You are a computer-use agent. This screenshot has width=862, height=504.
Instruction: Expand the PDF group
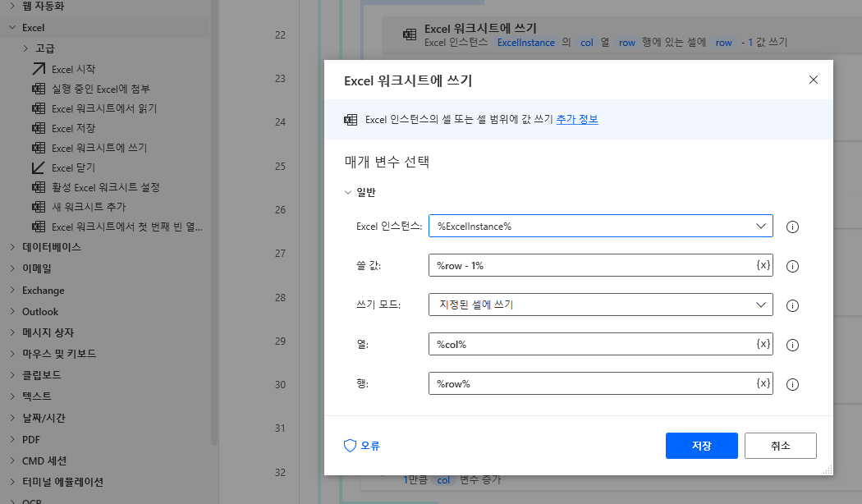(12, 439)
